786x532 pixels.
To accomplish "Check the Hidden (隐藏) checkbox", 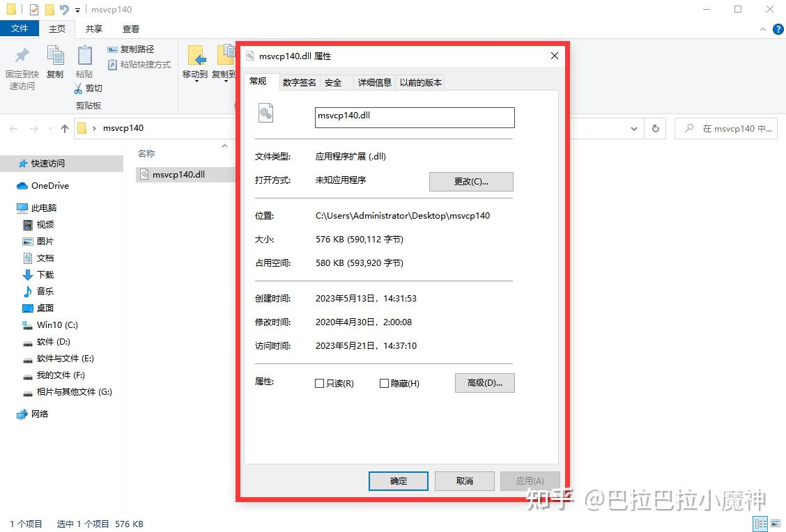I will point(384,383).
